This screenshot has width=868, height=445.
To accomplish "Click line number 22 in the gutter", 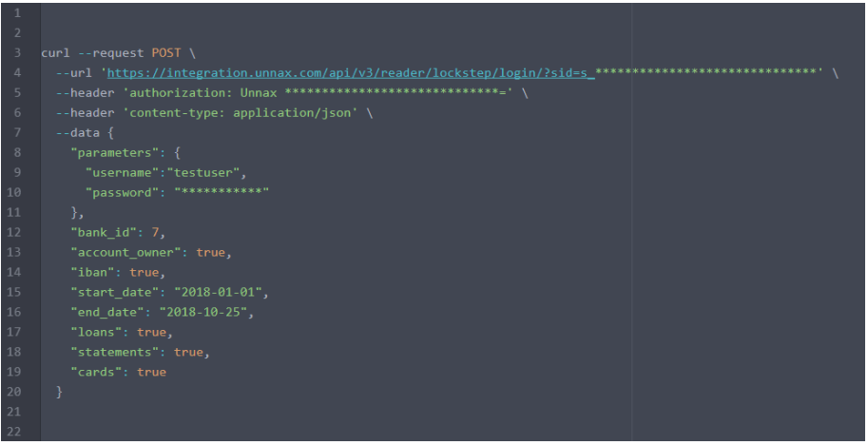I will click(x=14, y=432).
